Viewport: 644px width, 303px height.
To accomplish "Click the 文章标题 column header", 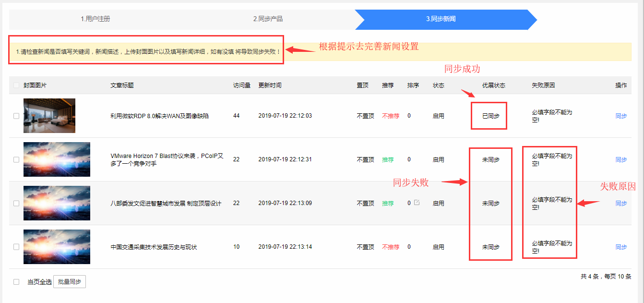I will point(122,85).
